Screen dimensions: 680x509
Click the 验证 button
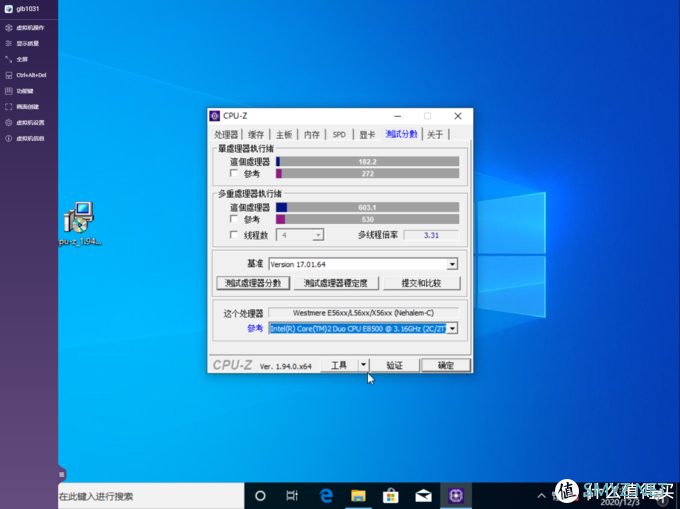coord(394,365)
